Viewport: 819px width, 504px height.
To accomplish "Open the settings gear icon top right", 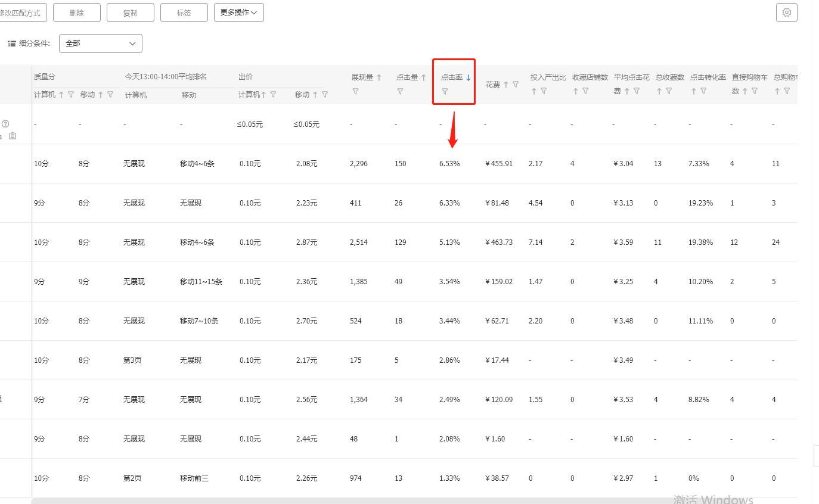I will [x=786, y=12].
